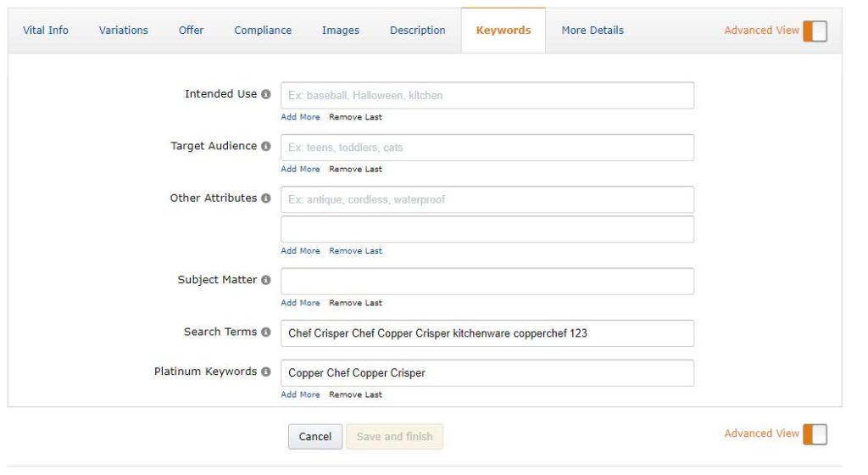Focus the Target Audience input field
Screen dimensions: 868x475
[487, 148]
